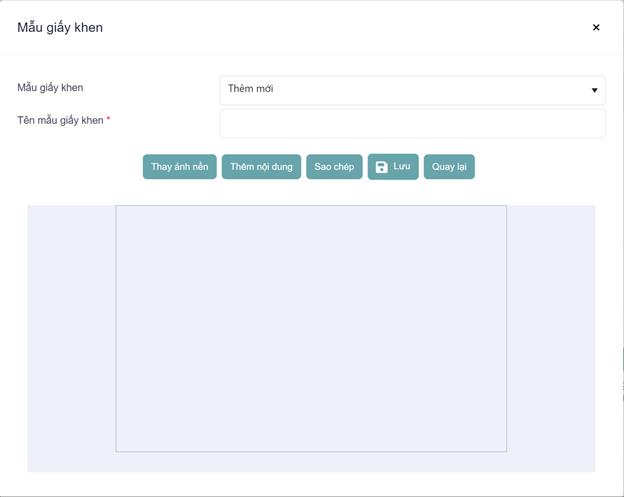The image size is (624, 497).
Task: Open the Mẫu giấy khen dropdown
Action: click(x=412, y=90)
